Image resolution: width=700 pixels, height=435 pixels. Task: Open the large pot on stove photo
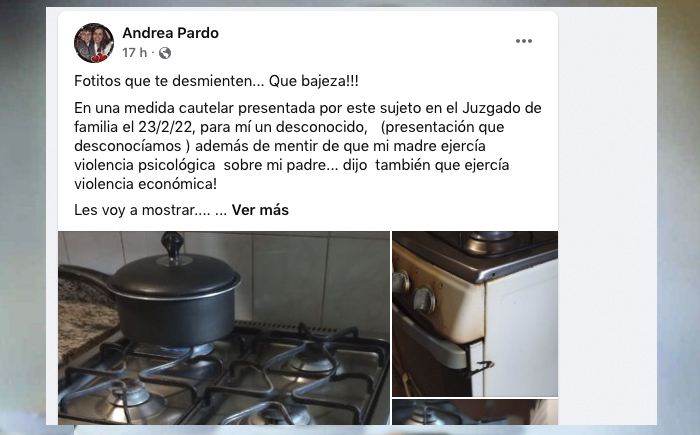[224, 328]
